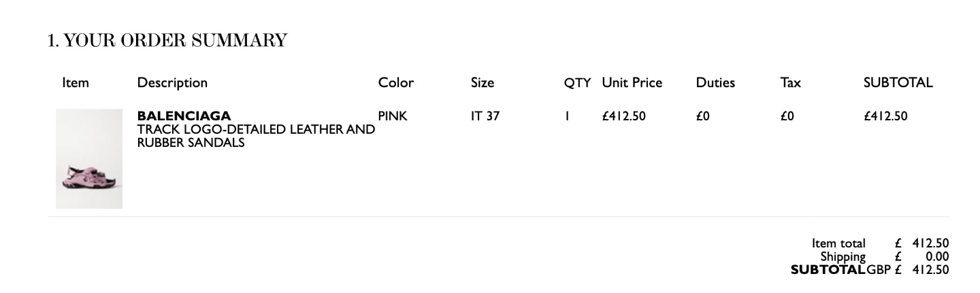Click the £412.50 unit price value

(x=624, y=116)
